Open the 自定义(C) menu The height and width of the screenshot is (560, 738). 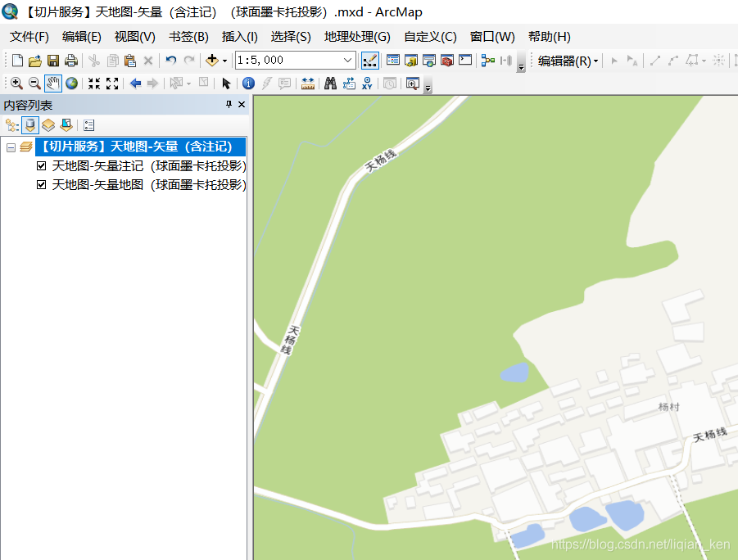pos(430,37)
